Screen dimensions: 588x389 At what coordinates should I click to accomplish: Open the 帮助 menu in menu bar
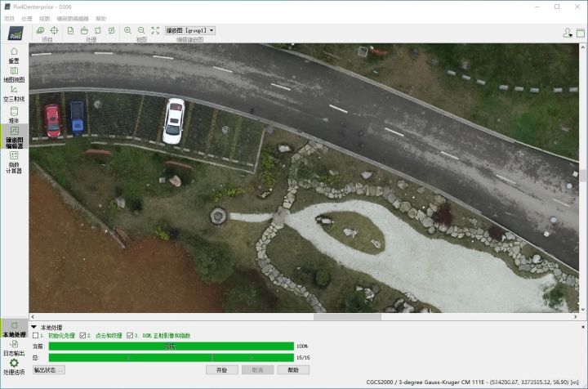pos(100,17)
